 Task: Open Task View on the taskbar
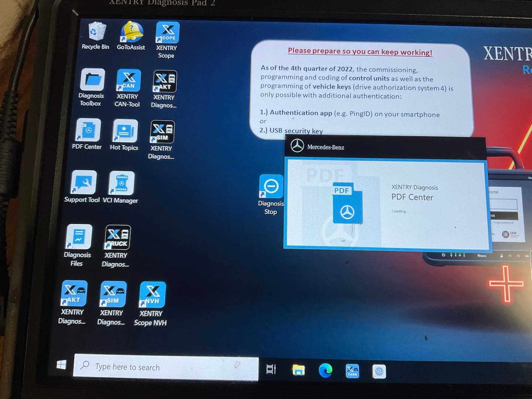click(271, 369)
